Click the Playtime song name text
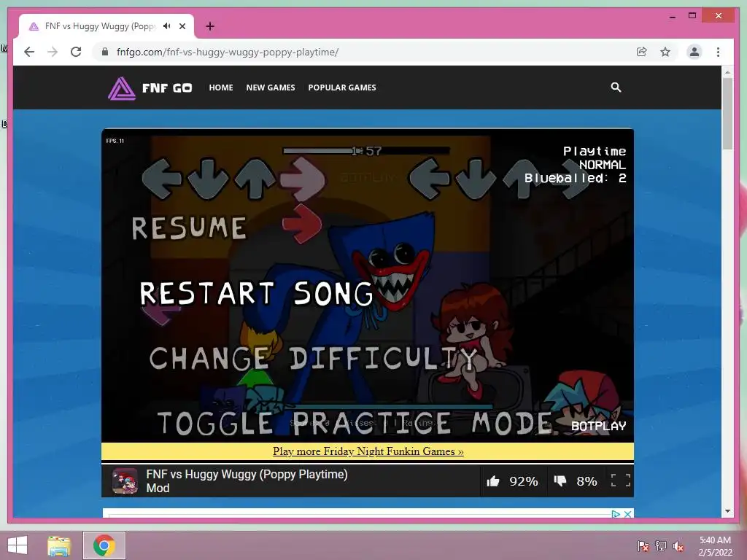The image size is (747, 560). (x=595, y=152)
